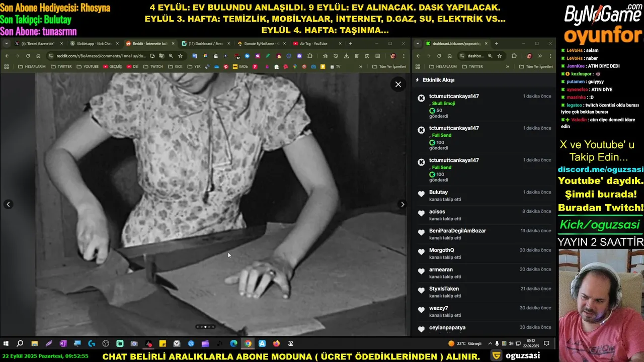644x362 pixels.
Task: Open the notification center icon
Action: click(547, 343)
